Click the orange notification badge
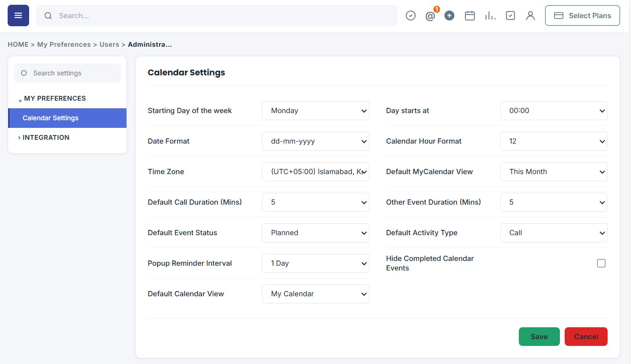631x364 pixels. point(436,9)
